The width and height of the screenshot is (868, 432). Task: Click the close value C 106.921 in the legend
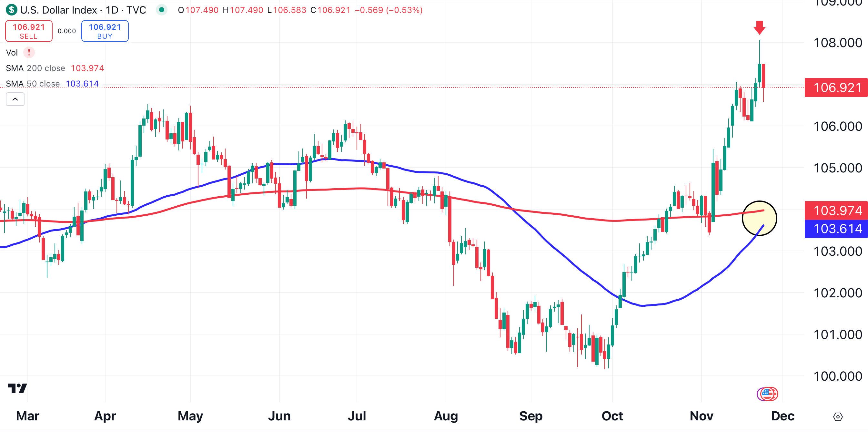[x=334, y=10]
